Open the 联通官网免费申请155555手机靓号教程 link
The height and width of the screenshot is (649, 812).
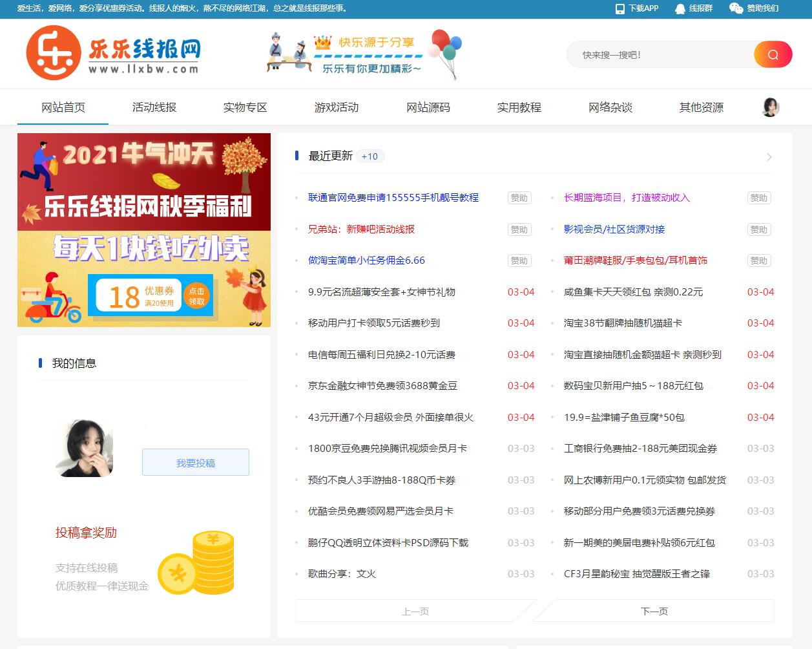393,198
